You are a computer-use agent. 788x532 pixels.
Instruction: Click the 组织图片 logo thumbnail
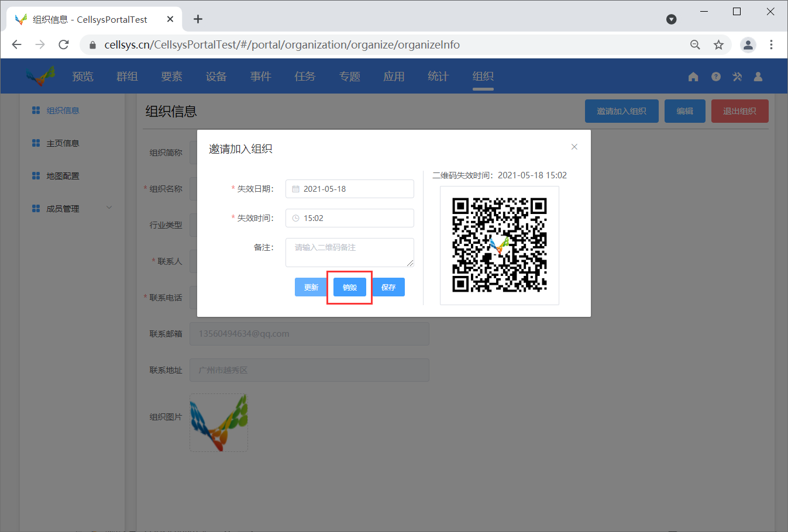click(219, 422)
